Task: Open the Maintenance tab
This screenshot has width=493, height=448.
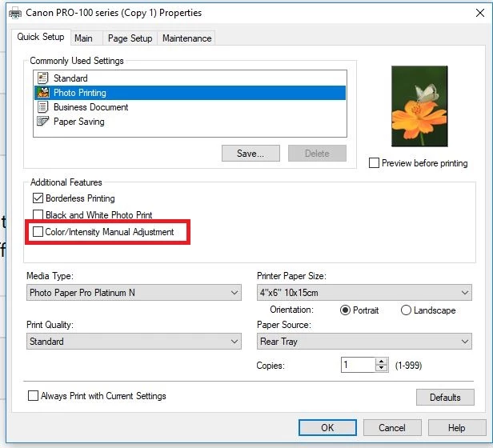Action: point(186,38)
